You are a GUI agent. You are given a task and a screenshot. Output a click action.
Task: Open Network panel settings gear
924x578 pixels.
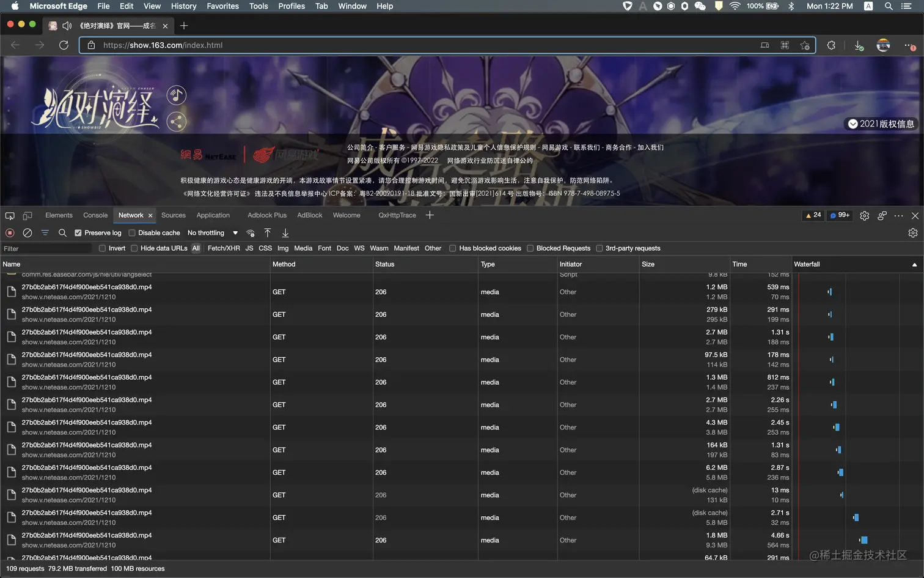[x=913, y=233]
